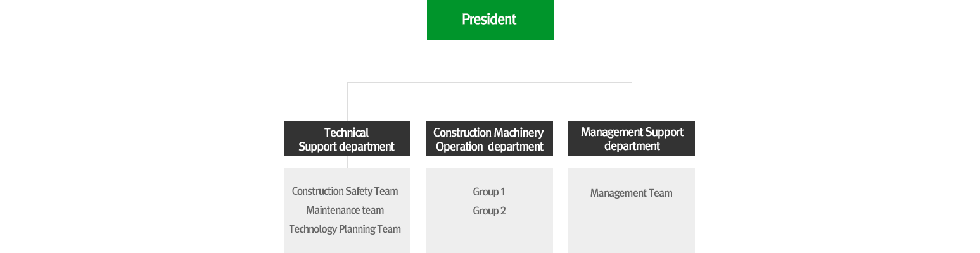Select the Technical Support department header
Screen dimensions: 980x253
coord(347,139)
